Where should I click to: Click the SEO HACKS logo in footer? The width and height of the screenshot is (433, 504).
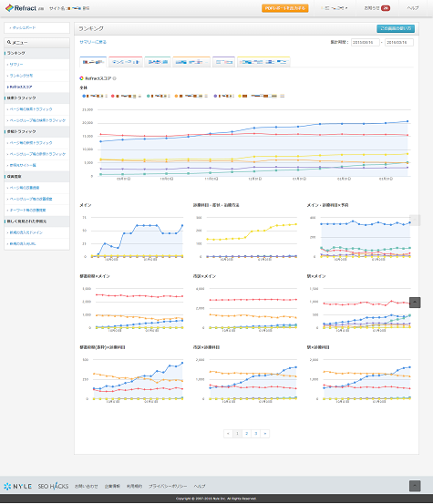coord(53,486)
